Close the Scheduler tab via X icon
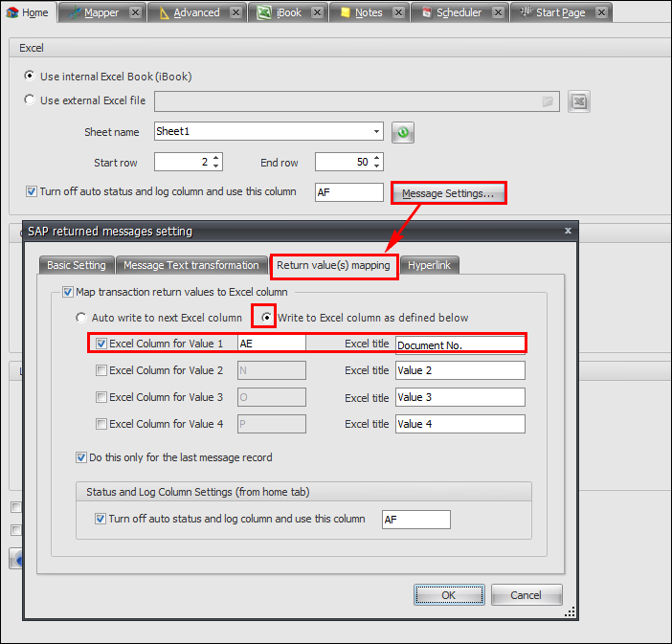This screenshot has height=644, width=672. pyautogui.click(x=498, y=12)
